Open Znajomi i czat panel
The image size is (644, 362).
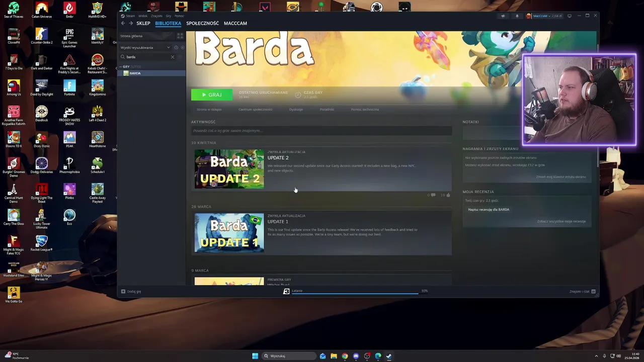(582, 292)
